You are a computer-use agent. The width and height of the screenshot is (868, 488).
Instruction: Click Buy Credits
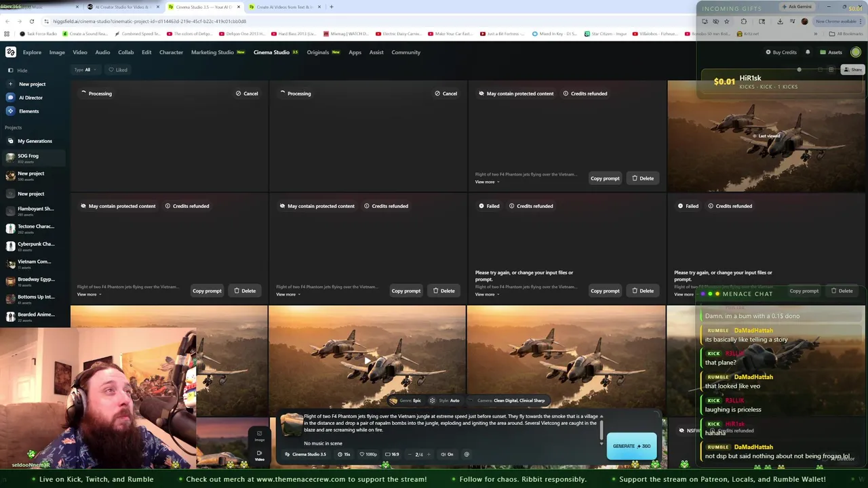781,52
